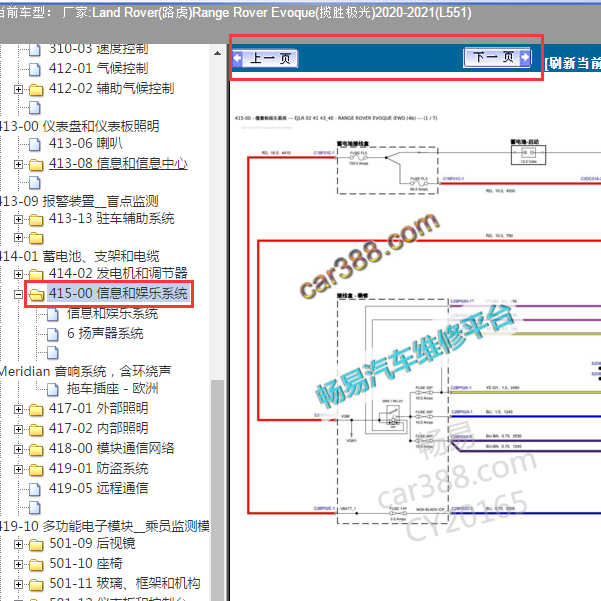Click 413-08 信息和信息中心 folder icon

tap(36, 165)
